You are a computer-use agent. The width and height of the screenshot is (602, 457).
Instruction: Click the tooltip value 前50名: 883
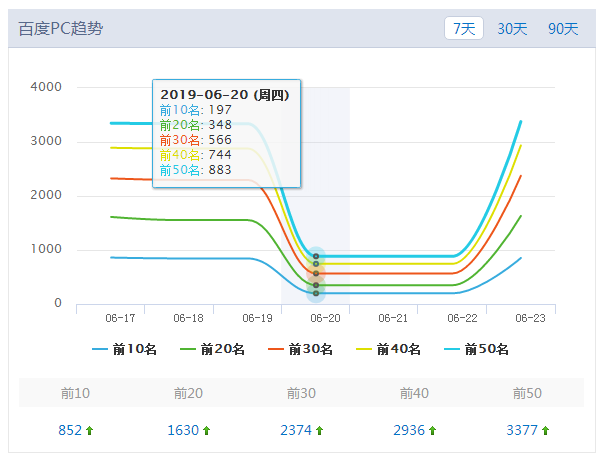pyautogui.click(x=196, y=170)
